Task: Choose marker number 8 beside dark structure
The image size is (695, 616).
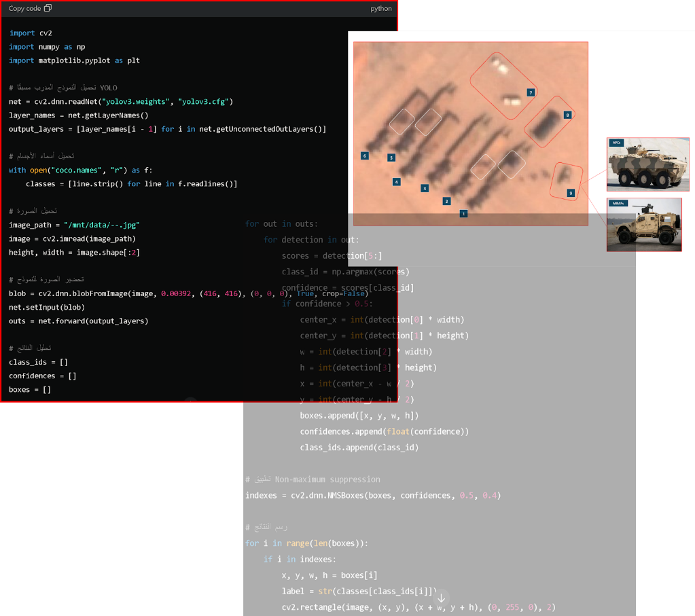Action: tap(567, 115)
